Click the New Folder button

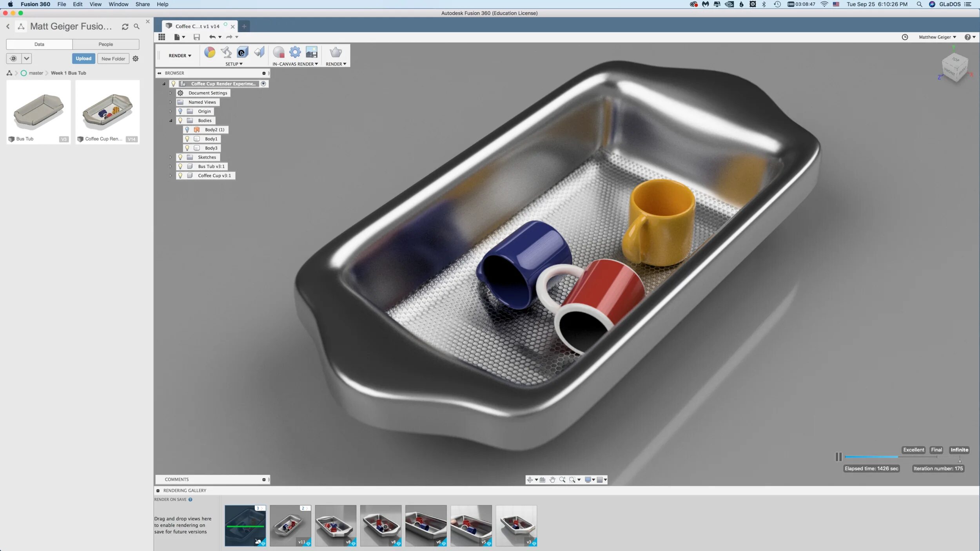coord(113,59)
